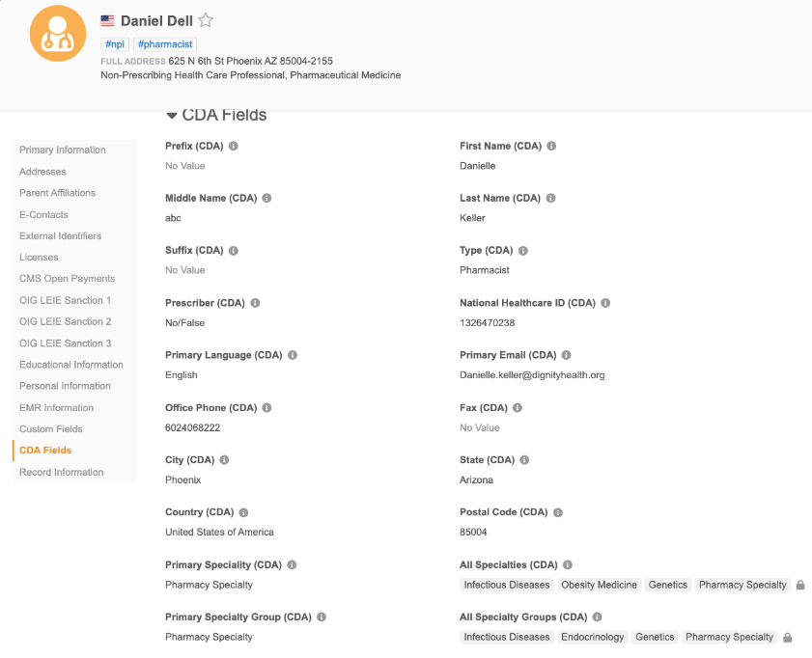Select CMS Open Payments in sidebar
812x658 pixels.
67,279
